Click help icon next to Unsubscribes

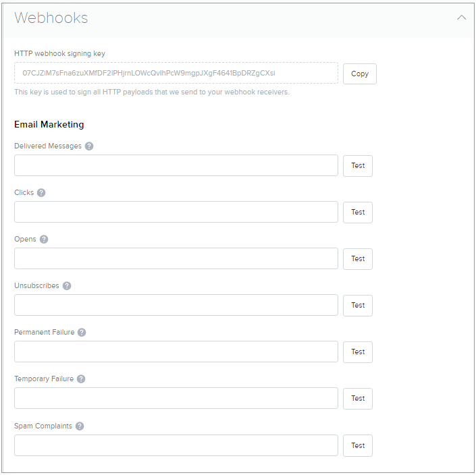(67, 285)
